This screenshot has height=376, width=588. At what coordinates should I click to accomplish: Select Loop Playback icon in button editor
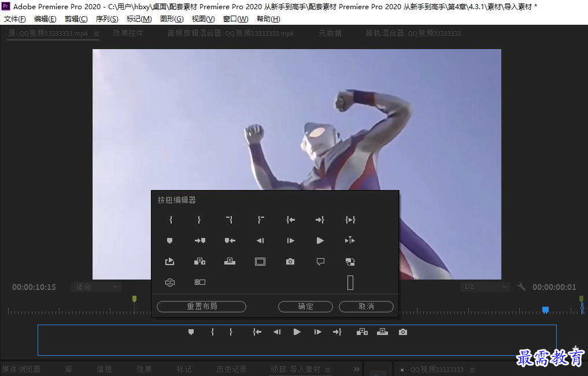coord(169,262)
